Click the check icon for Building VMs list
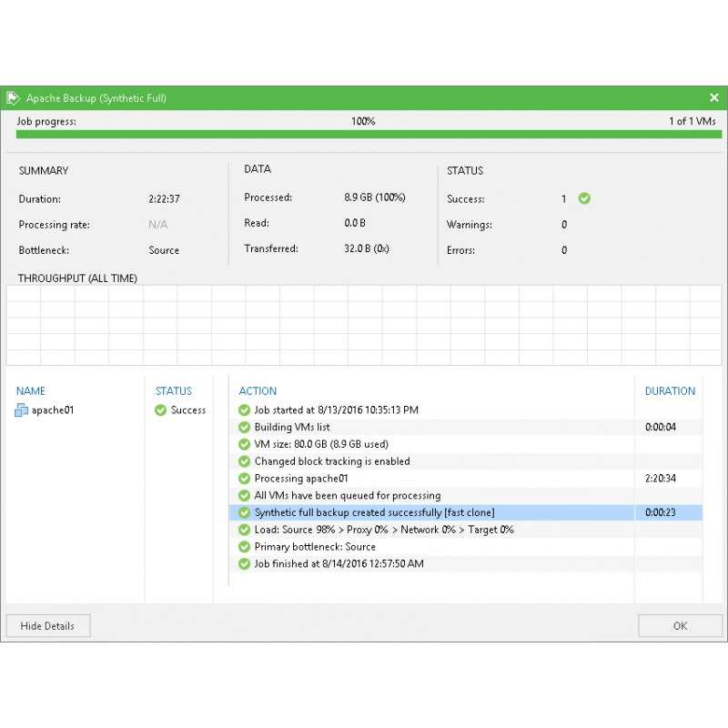The height and width of the screenshot is (728, 728). tap(244, 427)
